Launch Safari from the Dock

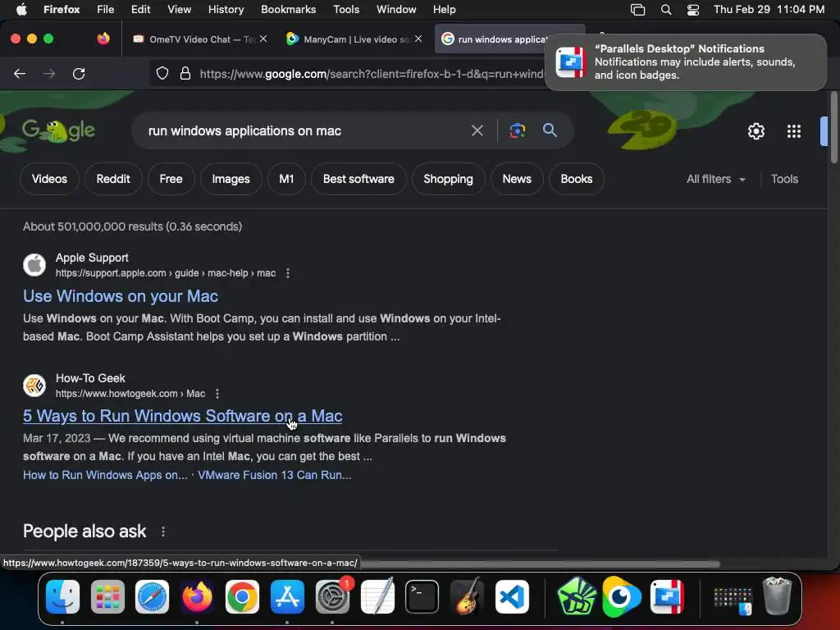tap(152, 597)
